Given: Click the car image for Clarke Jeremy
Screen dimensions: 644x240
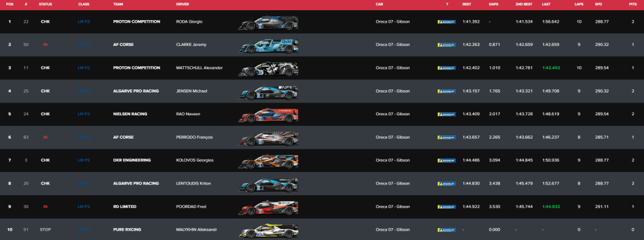Looking at the screenshot, I should [x=268, y=46].
